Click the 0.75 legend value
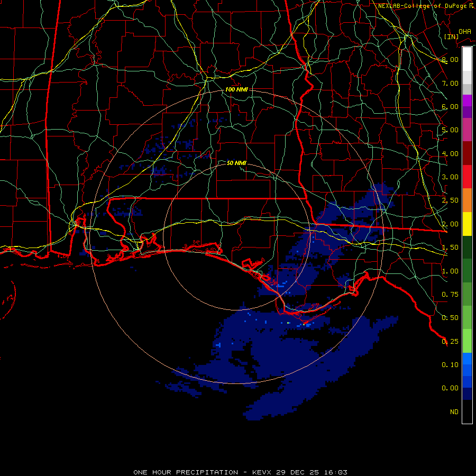476x476 pixels. point(450,295)
